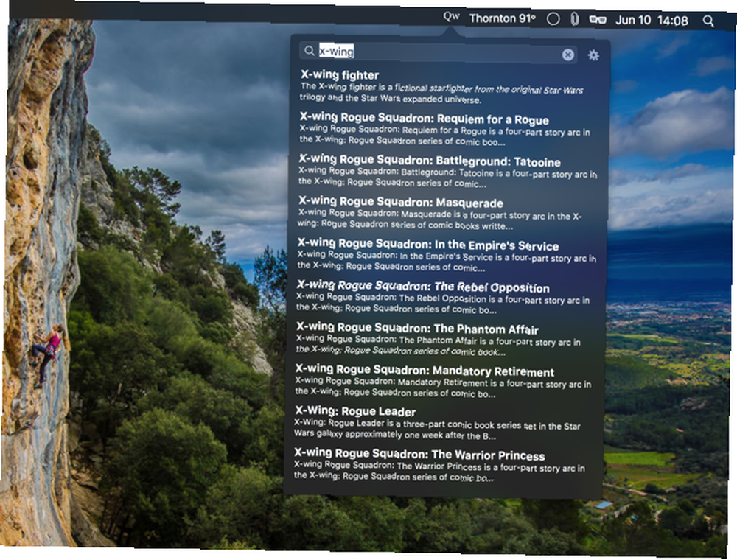Open the Thornton 91° weather menu item
Viewport: 737px width, 560px height.
[x=502, y=18]
